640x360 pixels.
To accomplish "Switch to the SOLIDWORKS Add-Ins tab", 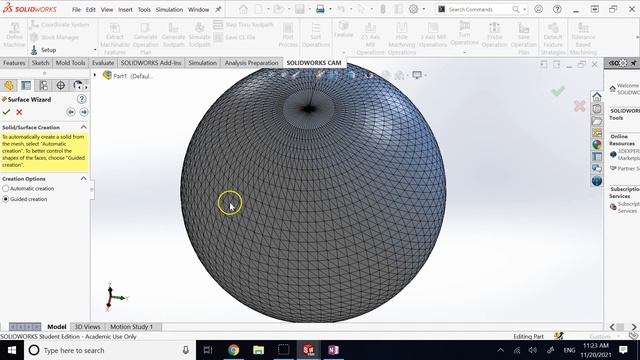I will click(151, 63).
